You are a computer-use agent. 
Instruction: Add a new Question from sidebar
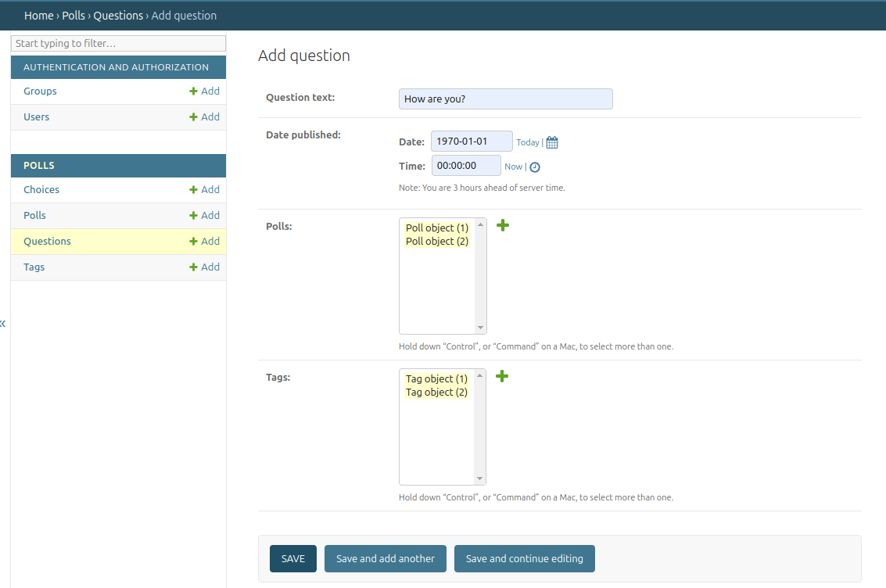pos(205,241)
